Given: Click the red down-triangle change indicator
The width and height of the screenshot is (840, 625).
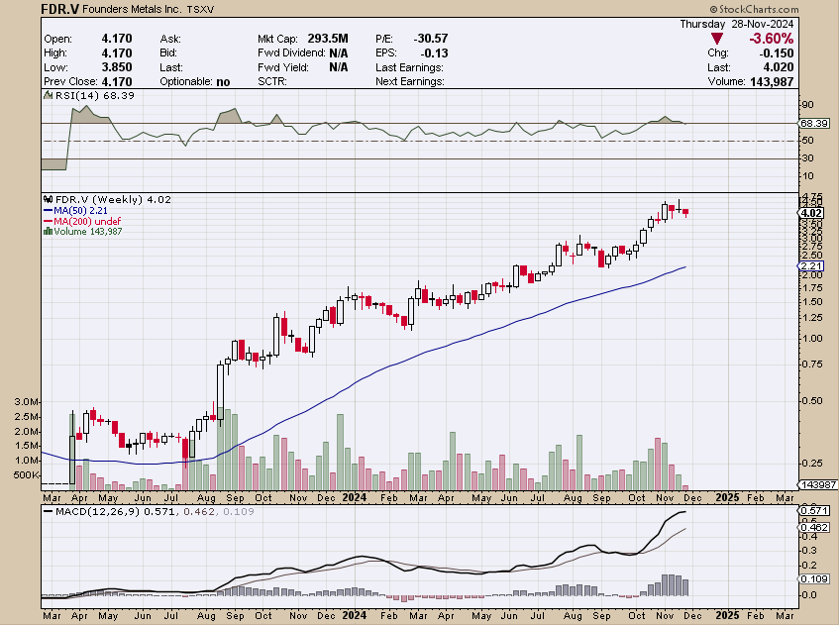Looking at the screenshot, I should coord(717,39).
